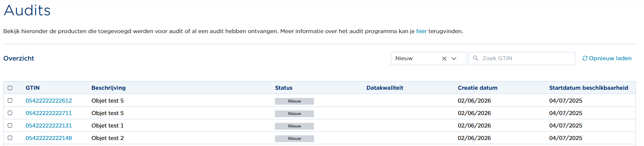Focus the Zoek GTIN search field

coord(522,58)
